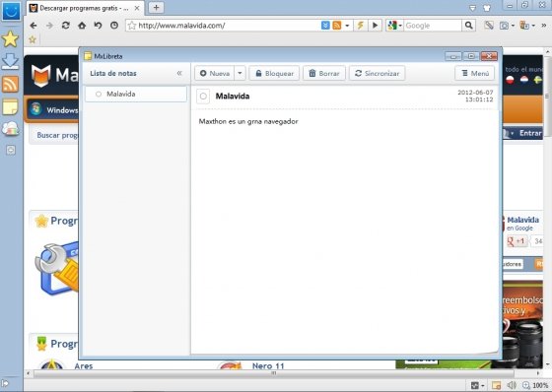Reload the current page
Viewport: 552px width, 392px height.
pos(65,26)
